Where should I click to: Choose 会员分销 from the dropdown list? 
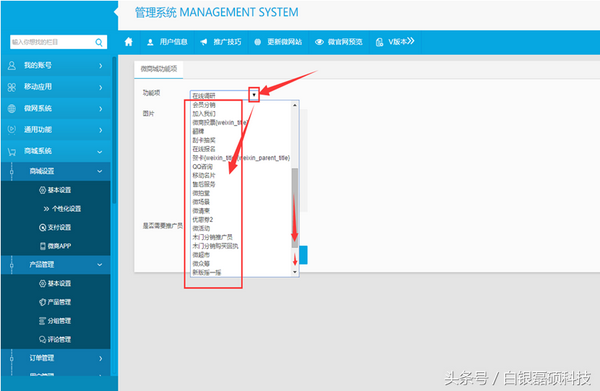coord(204,105)
